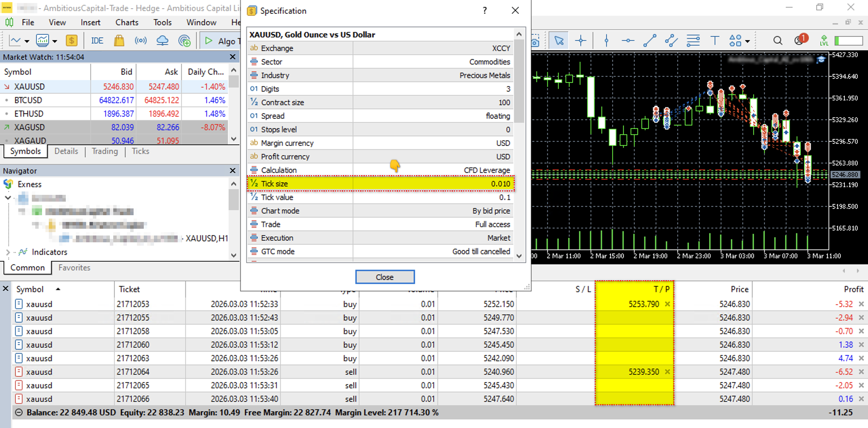Click the Close button in Specification dialog

384,277
